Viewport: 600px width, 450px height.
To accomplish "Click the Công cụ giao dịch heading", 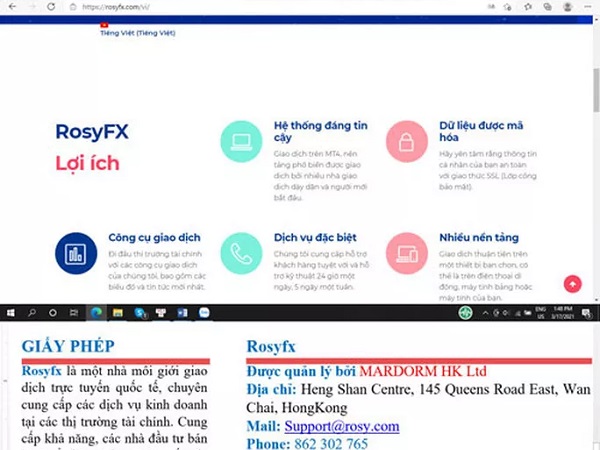I will coord(154,238).
